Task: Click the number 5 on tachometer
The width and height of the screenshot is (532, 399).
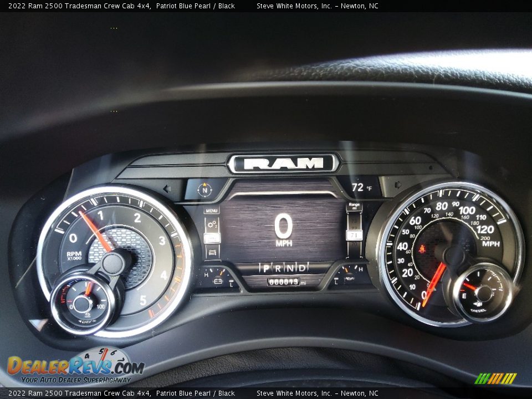Action: (x=143, y=300)
